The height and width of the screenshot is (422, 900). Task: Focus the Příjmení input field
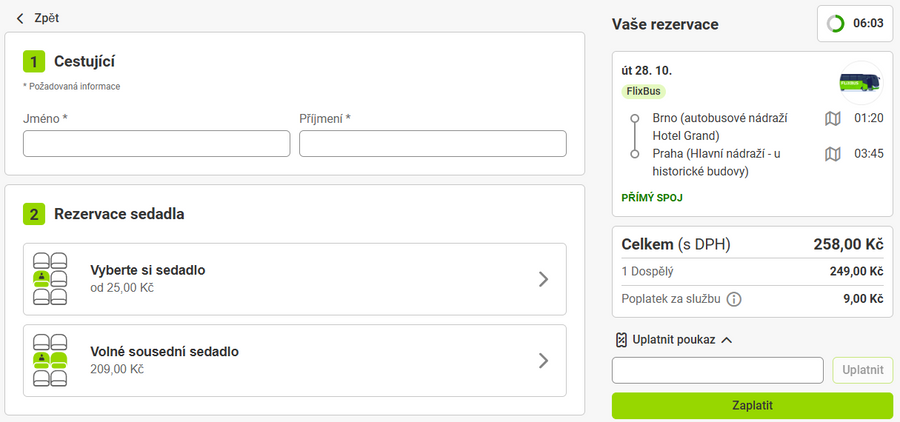coord(433,144)
